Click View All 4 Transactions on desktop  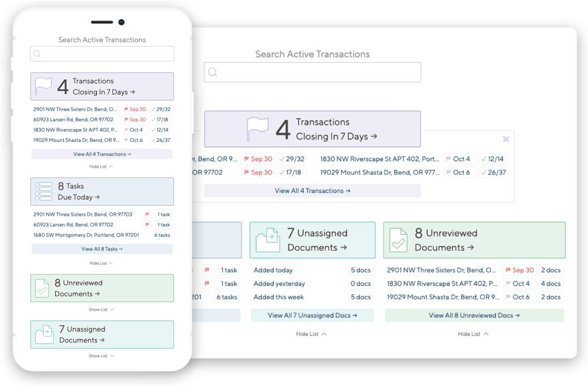312,191
